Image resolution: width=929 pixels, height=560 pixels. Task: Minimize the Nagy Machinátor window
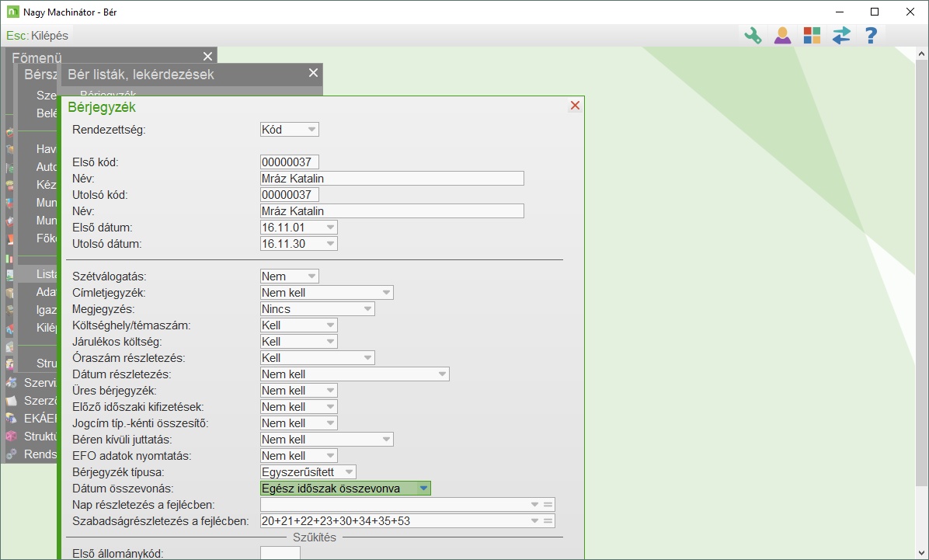pyautogui.click(x=839, y=12)
